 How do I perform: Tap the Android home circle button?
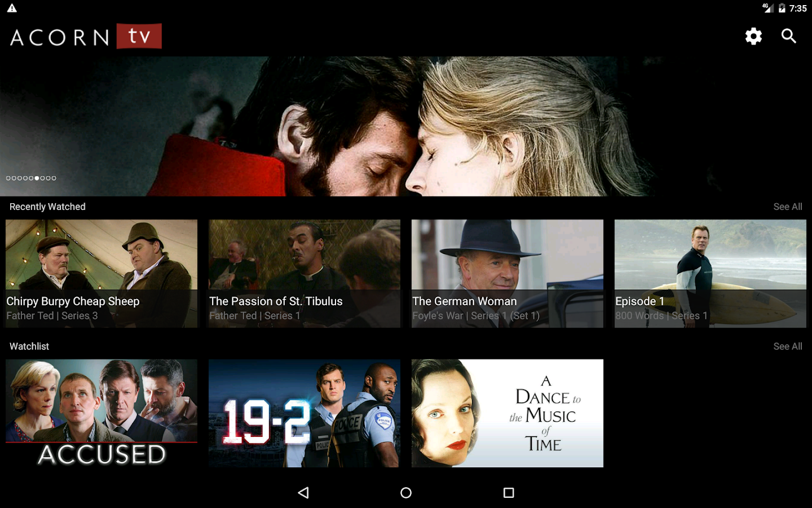tap(406, 493)
